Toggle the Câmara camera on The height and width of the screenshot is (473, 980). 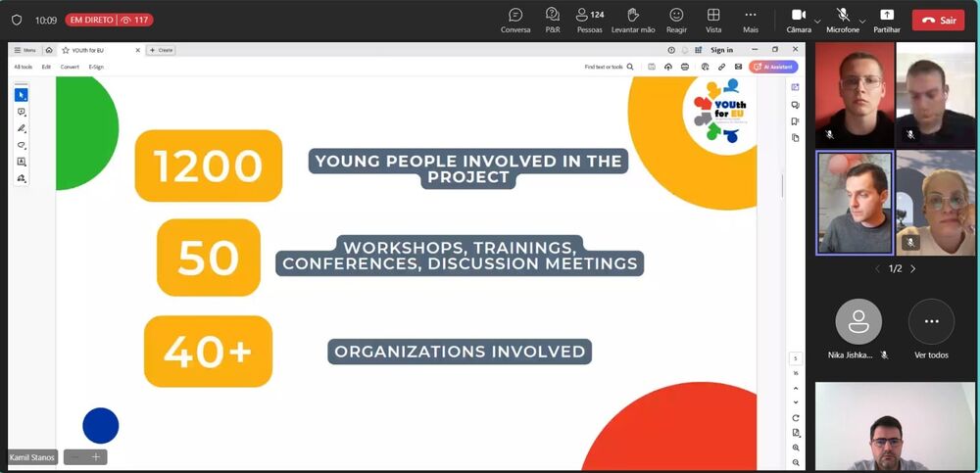(x=798, y=21)
